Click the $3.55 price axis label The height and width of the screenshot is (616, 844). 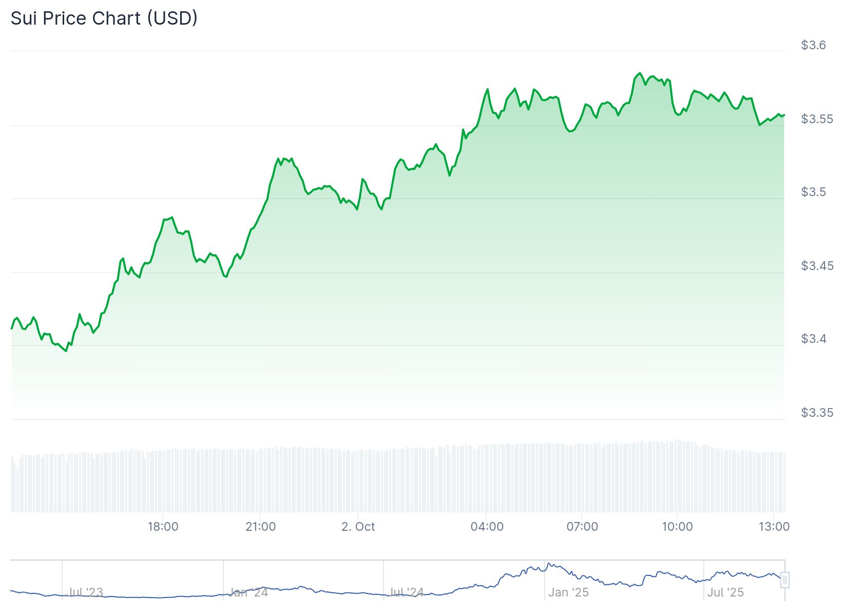click(817, 119)
